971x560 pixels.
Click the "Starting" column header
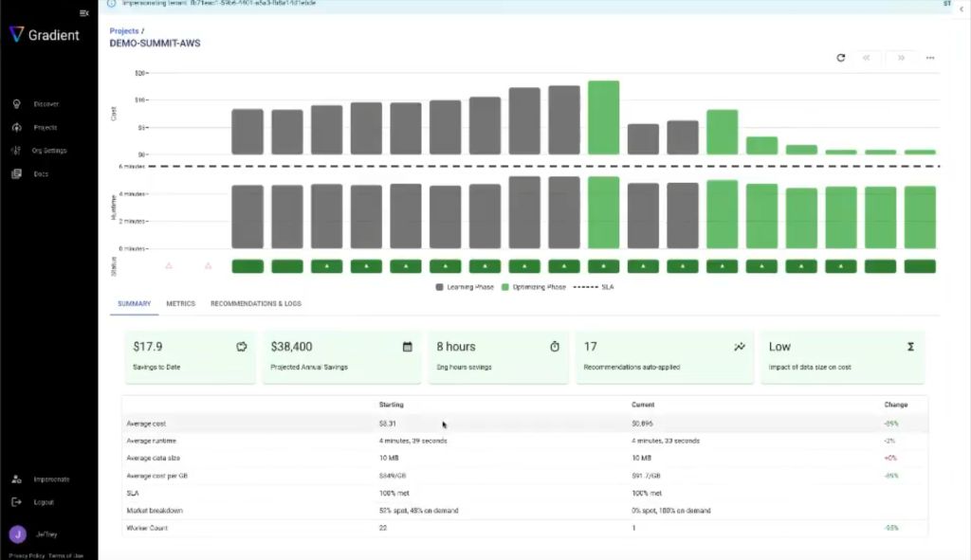[392, 405]
